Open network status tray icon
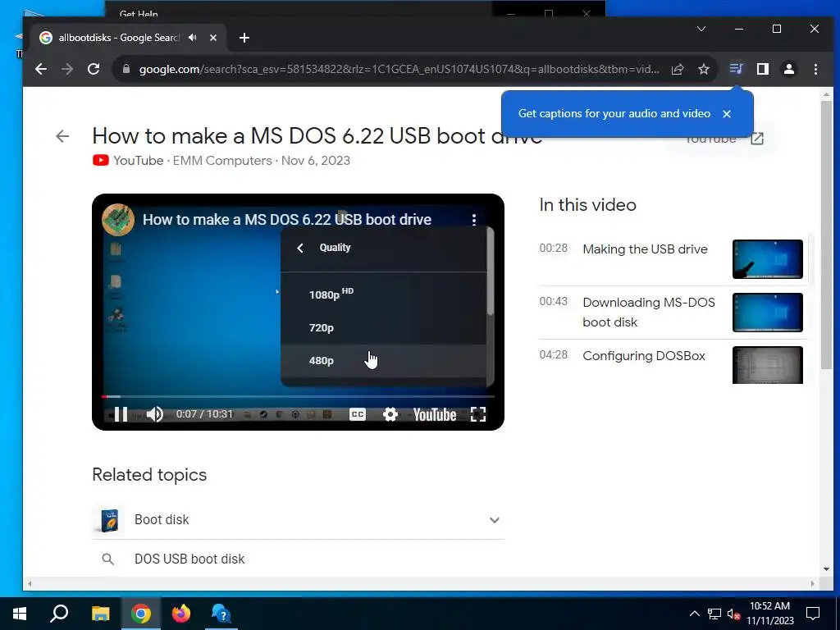This screenshot has height=630, width=840. (x=714, y=614)
